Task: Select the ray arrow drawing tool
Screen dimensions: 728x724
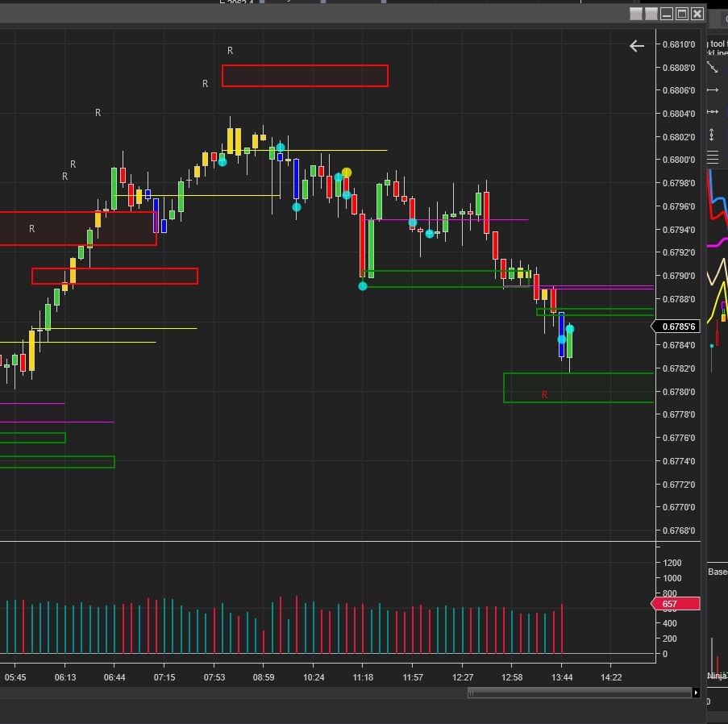Action: point(713,89)
